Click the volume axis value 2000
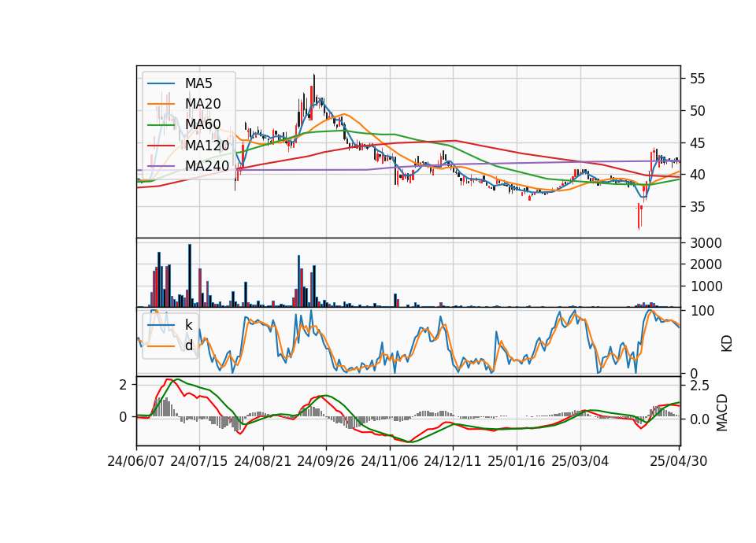 pos(706,264)
